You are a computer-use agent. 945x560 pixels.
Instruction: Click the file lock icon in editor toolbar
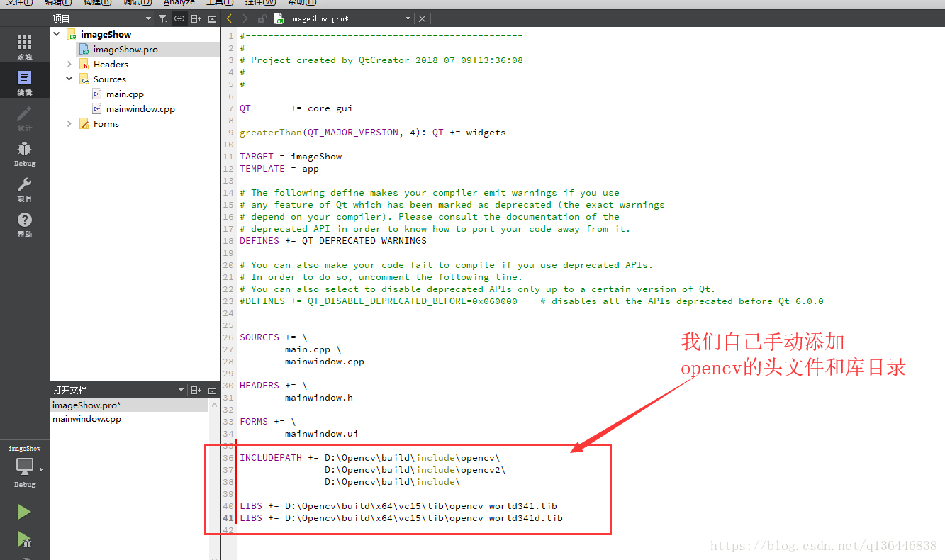(x=262, y=18)
